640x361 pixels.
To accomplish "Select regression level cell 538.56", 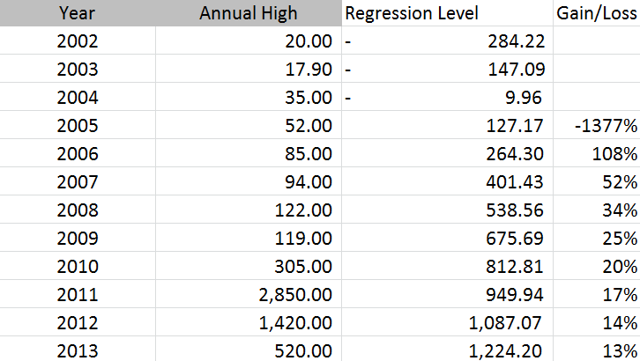I will coord(447,210).
